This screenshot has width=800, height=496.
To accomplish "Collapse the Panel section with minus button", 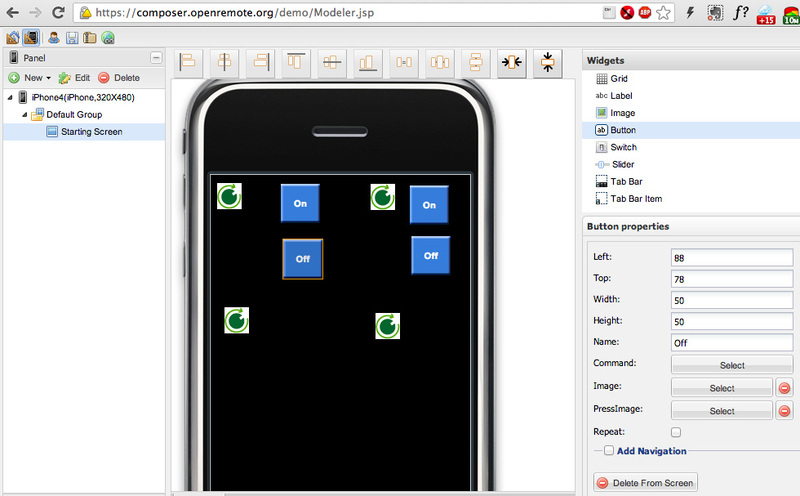I will (x=156, y=58).
